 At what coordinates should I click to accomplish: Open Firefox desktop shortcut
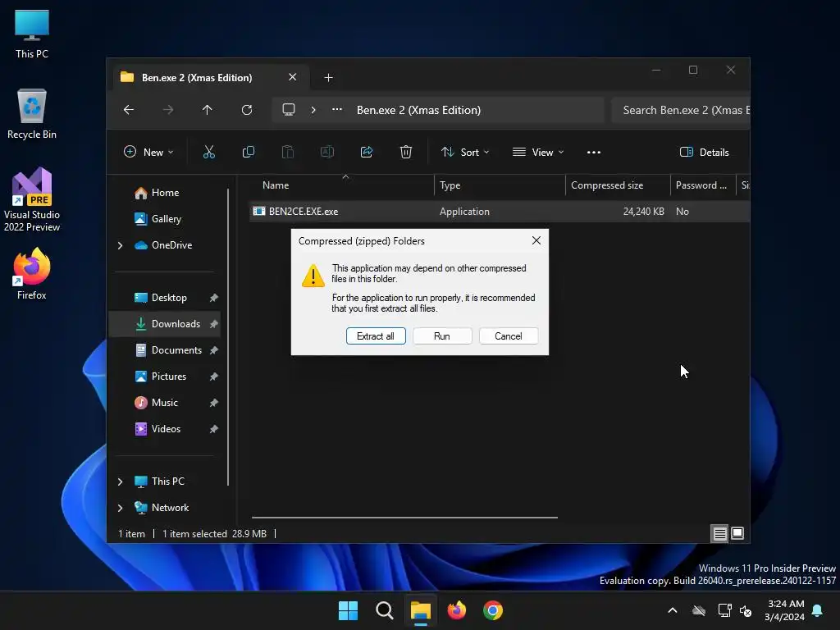[32, 274]
